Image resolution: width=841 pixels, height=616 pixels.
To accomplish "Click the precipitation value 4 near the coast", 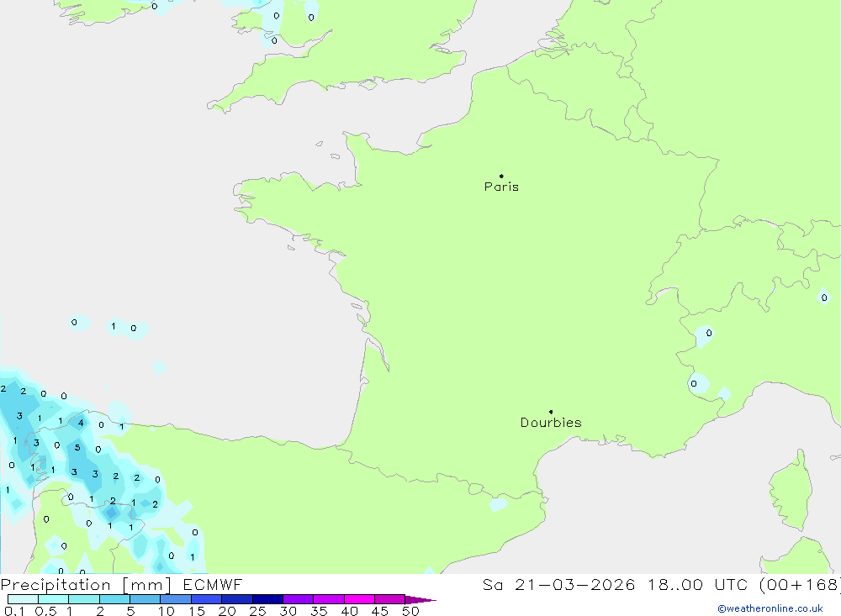I will [x=81, y=423].
